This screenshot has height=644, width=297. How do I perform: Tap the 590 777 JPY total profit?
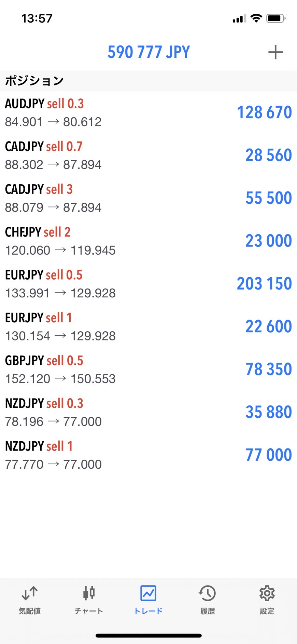coord(148,52)
